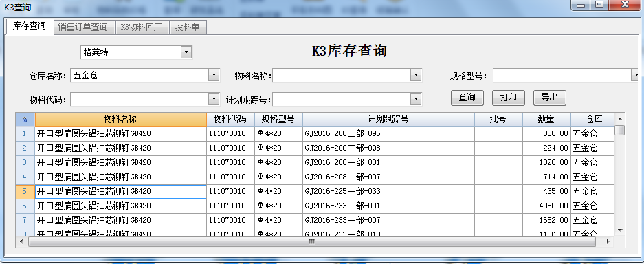
Task: Click the 批号 column header
Action: (498, 120)
